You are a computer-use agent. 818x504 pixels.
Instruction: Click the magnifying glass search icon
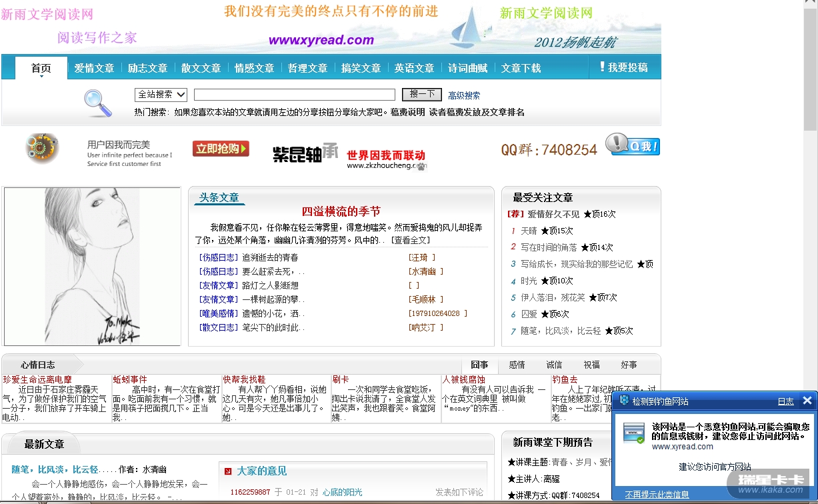coord(98,103)
